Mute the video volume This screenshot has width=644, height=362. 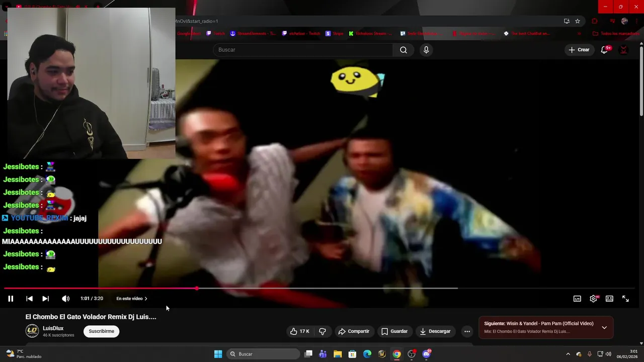65,299
